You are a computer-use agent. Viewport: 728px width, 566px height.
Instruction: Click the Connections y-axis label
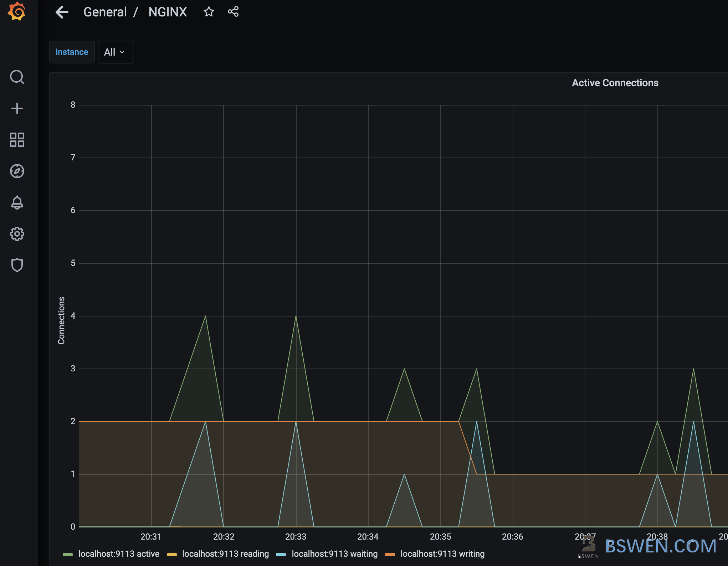[x=61, y=321]
